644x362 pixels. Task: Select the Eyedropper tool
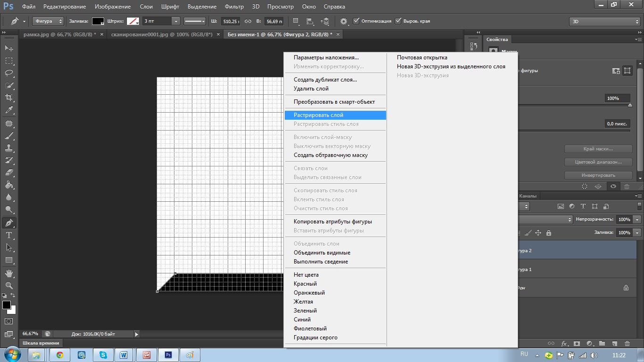pyautogui.click(x=9, y=110)
